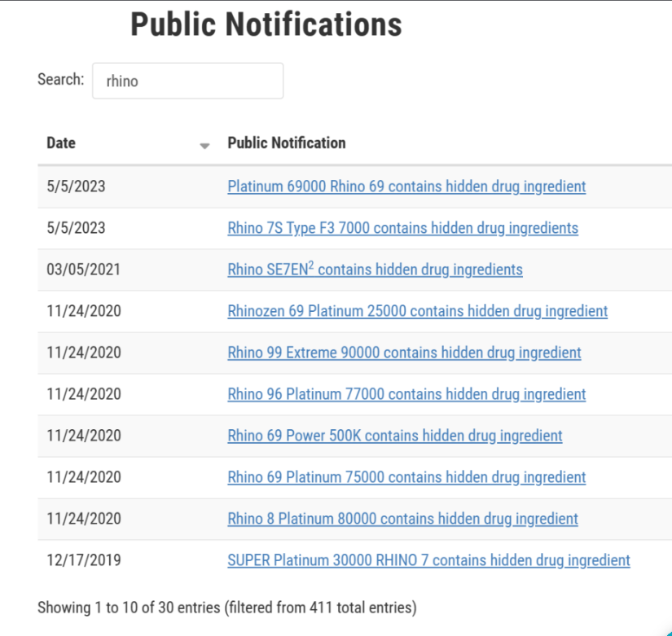672x636 pixels.
Task: Open Rhinozen 69 Platinum 25000 link
Action: [417, 311]
